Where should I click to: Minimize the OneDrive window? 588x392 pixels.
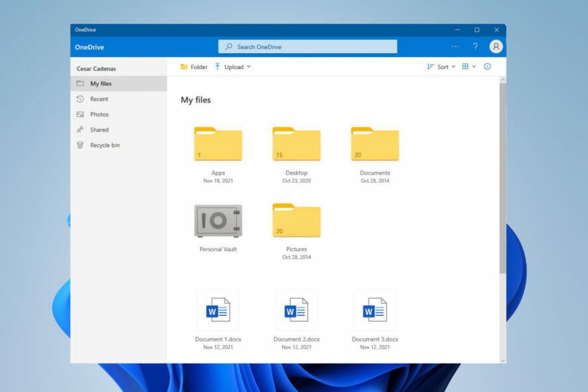457,30
